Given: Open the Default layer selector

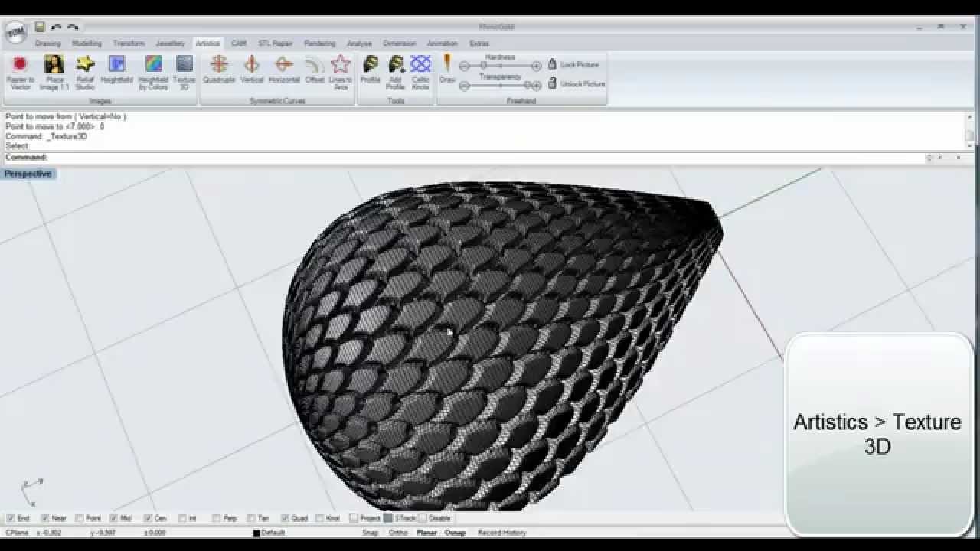Looking at the screenshot, I should tap(269, 533).
